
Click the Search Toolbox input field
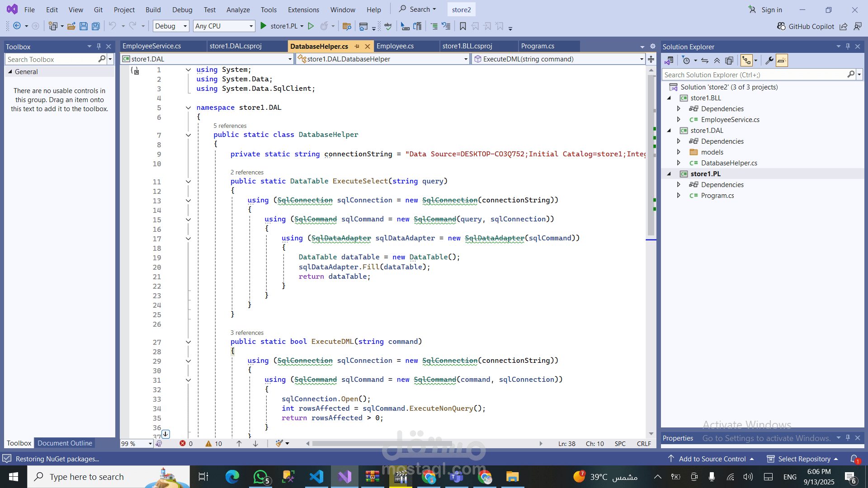(52, 59)
